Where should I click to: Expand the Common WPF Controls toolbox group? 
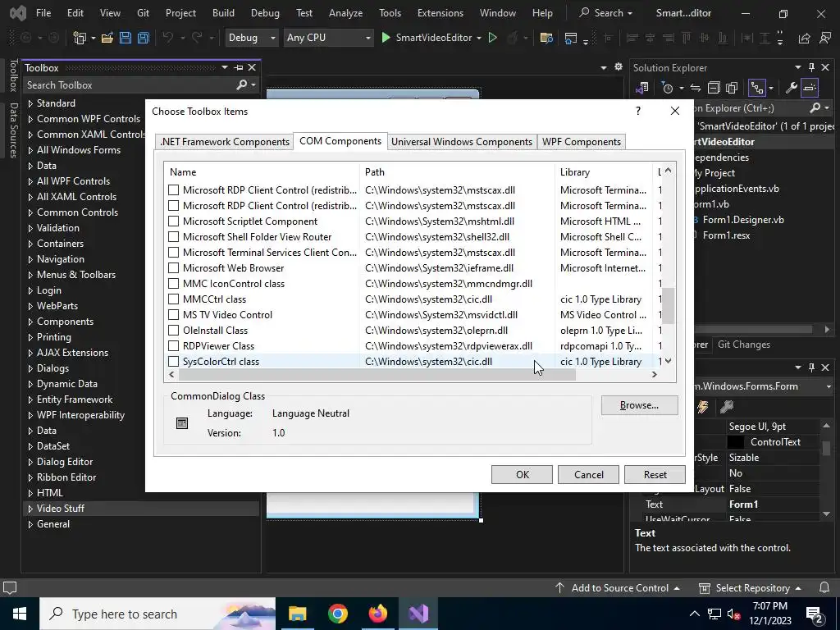tap(30, 119)
